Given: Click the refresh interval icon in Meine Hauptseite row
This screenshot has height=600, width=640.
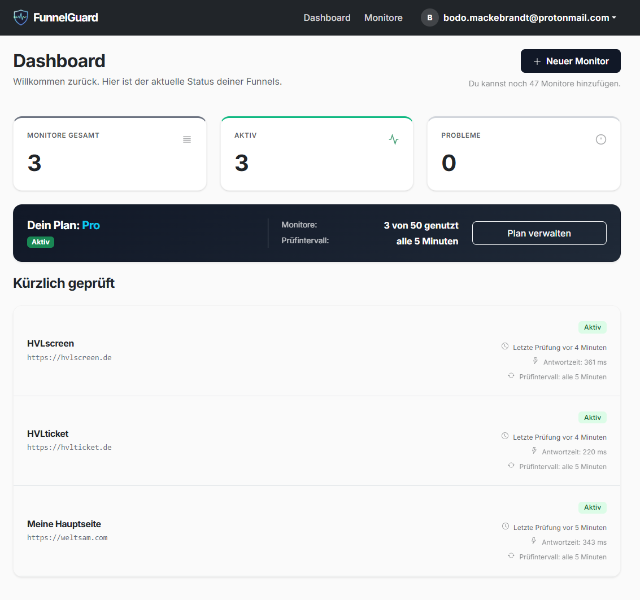Looking at the screenshot, I should (x=511, y=556).
